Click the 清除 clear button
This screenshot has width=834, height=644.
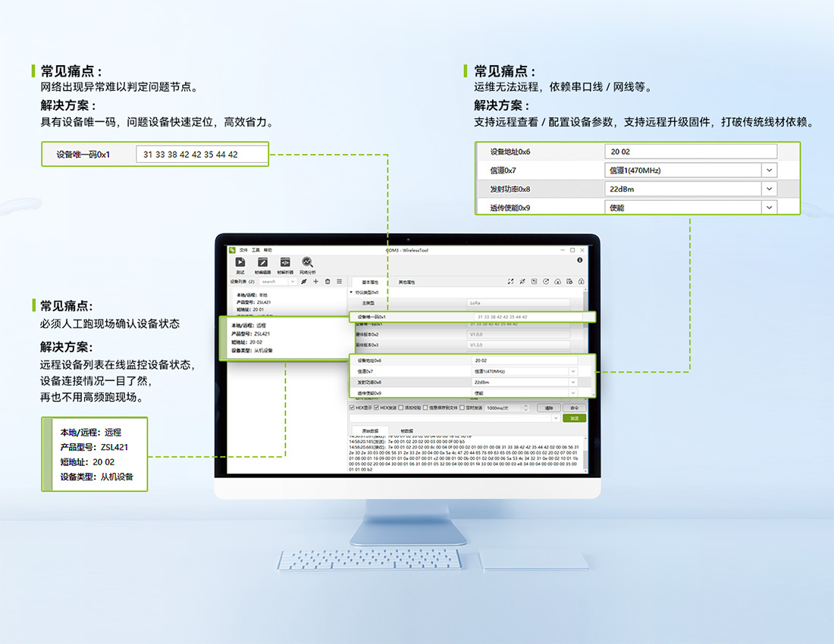548,408
